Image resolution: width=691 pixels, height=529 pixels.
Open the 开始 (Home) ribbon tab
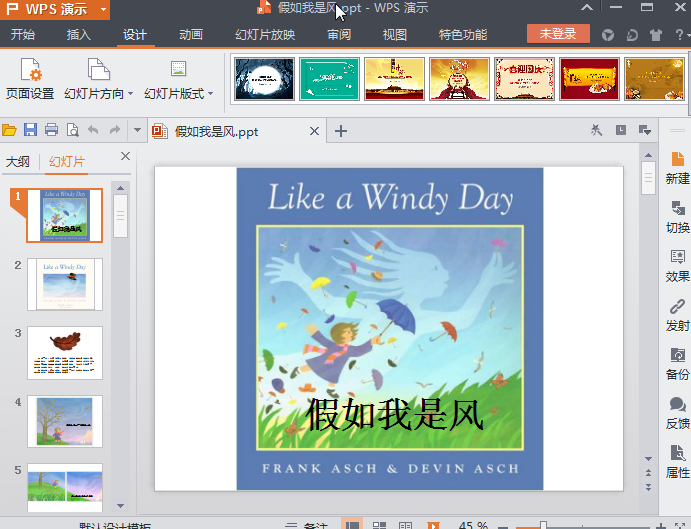(x=22, y=34)
